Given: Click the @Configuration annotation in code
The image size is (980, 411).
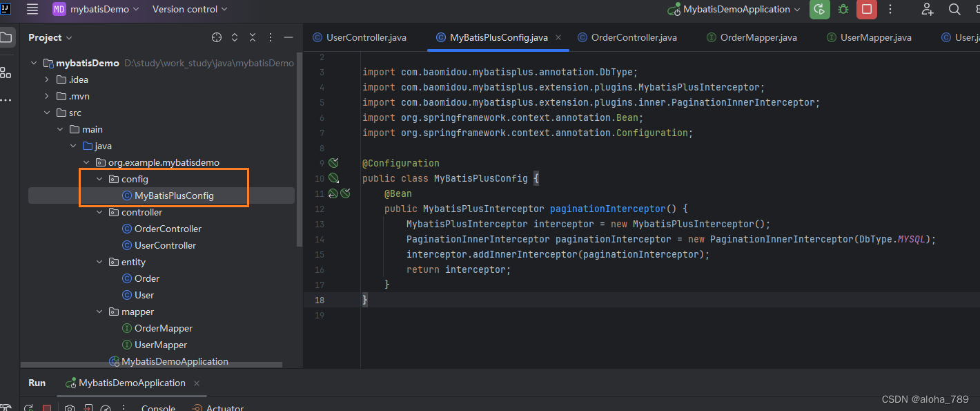Looking at the screenshot, I should pos(401,163).
